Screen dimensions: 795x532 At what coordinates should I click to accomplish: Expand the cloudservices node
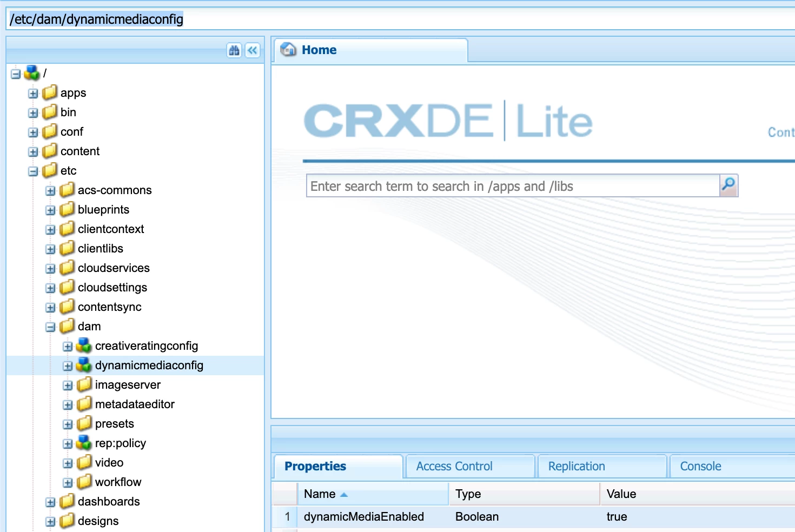pos(50,269)
